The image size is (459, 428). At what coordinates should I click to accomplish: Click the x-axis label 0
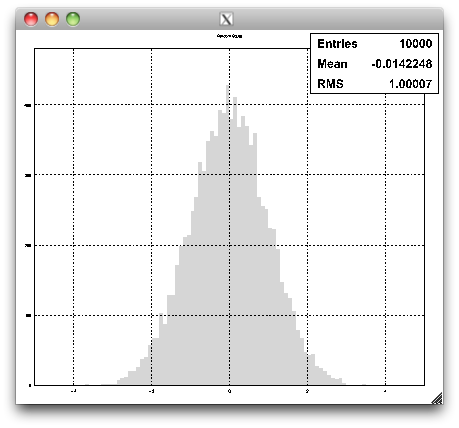(x=229, y=391)
